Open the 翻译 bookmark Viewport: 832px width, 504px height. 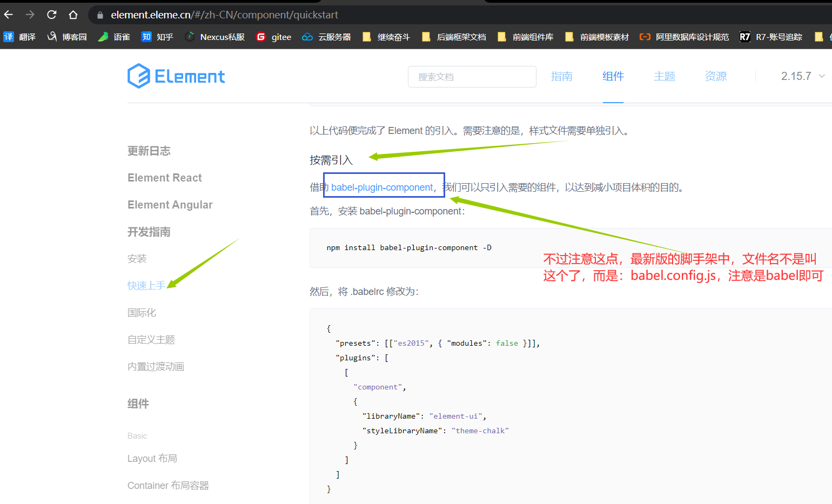[x=19, y=37]
